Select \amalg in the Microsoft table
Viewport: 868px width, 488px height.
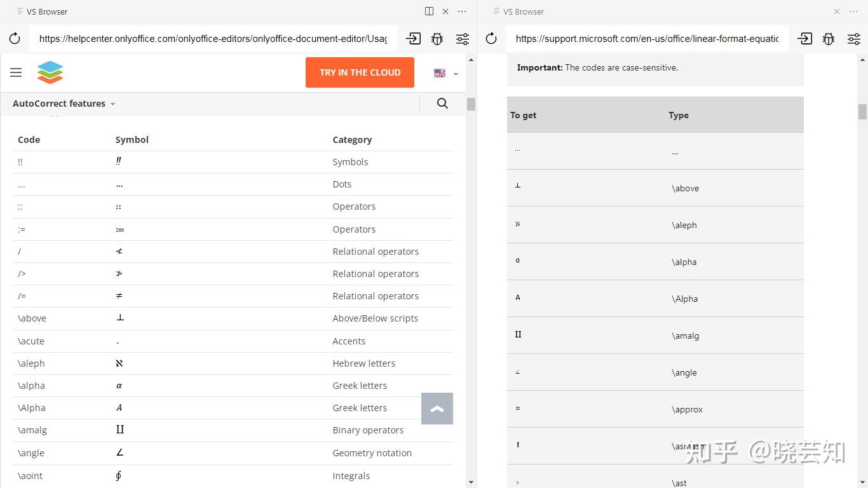pos(685,336)
